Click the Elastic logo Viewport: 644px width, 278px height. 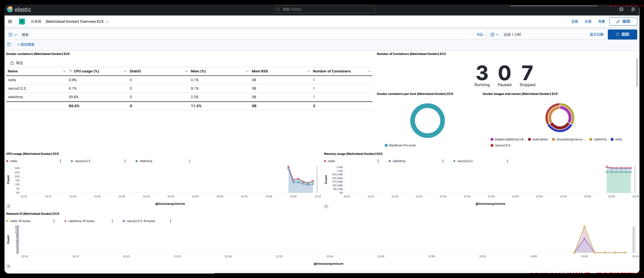tap(19, 9)
